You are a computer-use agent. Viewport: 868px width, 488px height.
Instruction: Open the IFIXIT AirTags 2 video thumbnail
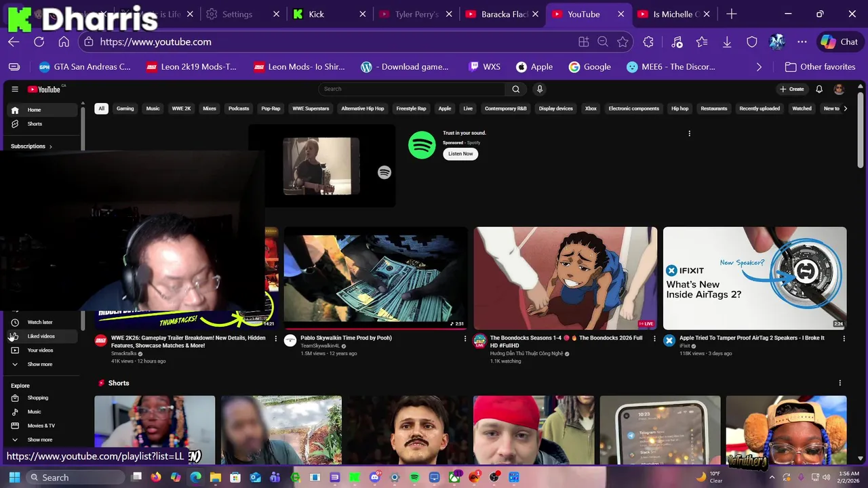click(755, 278)
